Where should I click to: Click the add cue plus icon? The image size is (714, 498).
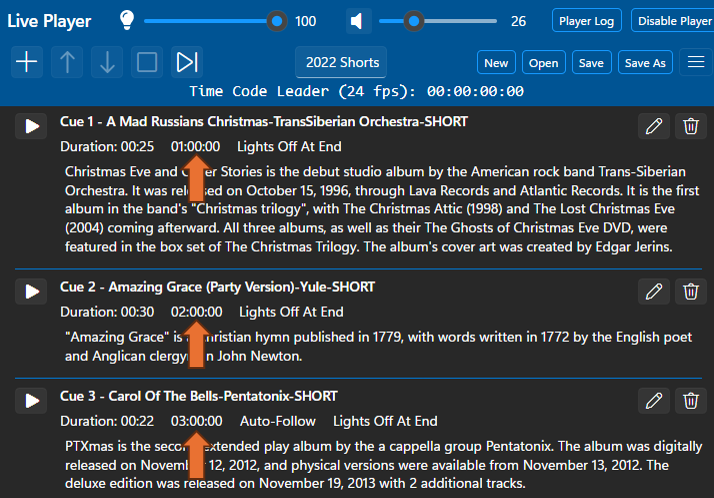coord(27,62)
